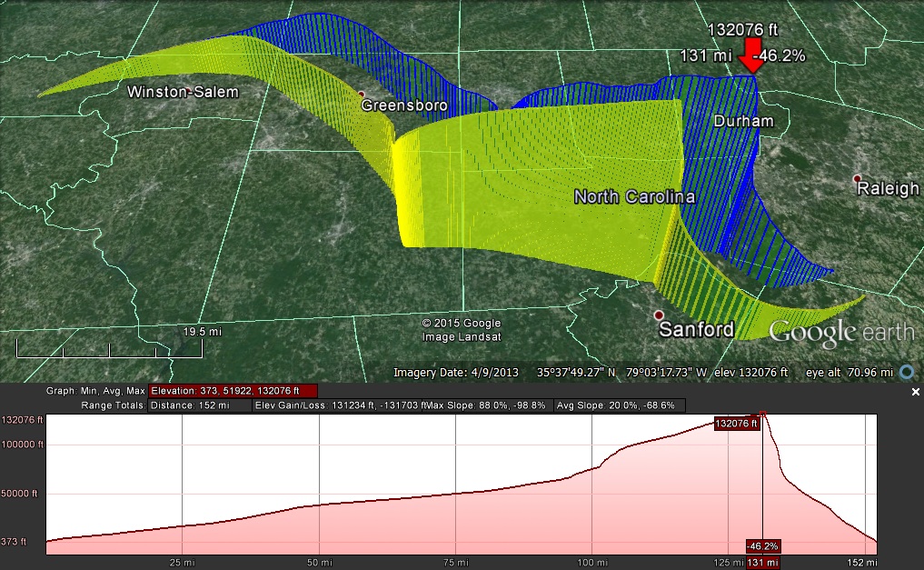Click the 2015 Google Image Landsat attribution
The width and height of the screenshot is (924, 570).
click(x=462, y=330)
